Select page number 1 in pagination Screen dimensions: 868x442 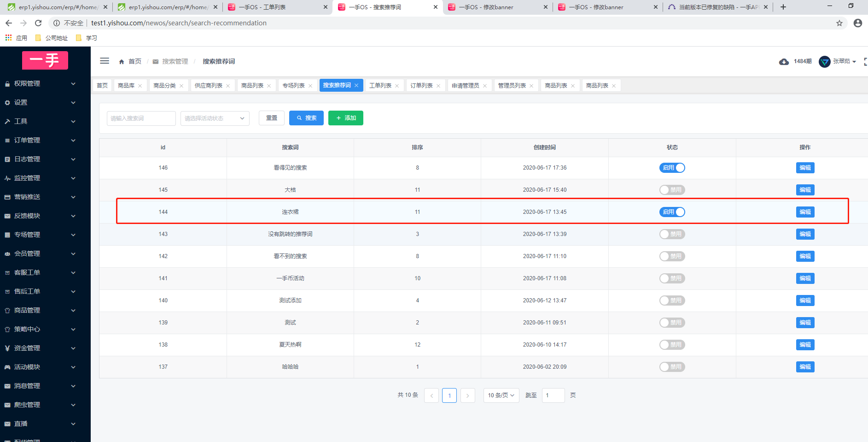(449, 395)
